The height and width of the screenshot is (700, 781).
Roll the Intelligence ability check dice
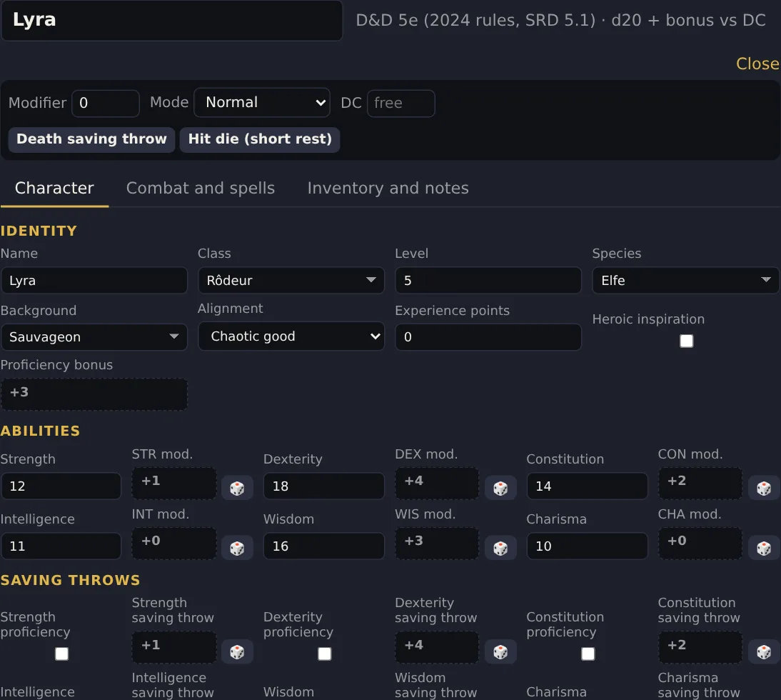click(237, 548)
